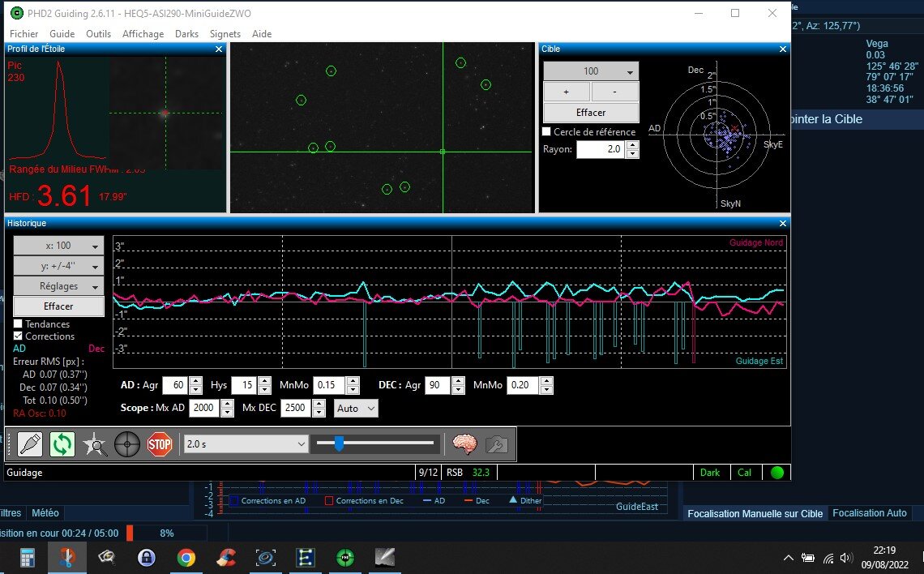Screen dimensions: 924x574
Task: Click the gamma slider handle in toolbar
Action: [339, 443]
